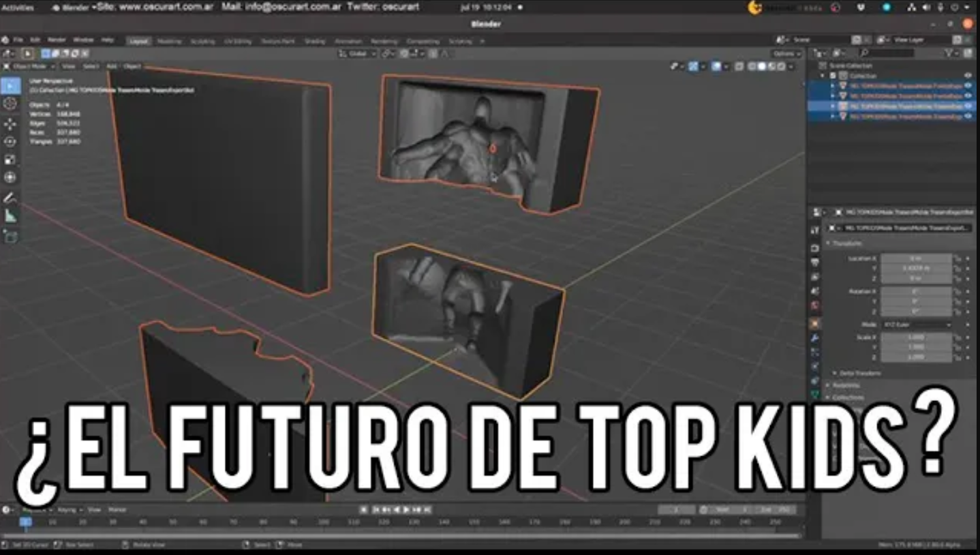Screen dimensions: 980x555
Task: Collapse the Transform panel
Action: point(844,243)
